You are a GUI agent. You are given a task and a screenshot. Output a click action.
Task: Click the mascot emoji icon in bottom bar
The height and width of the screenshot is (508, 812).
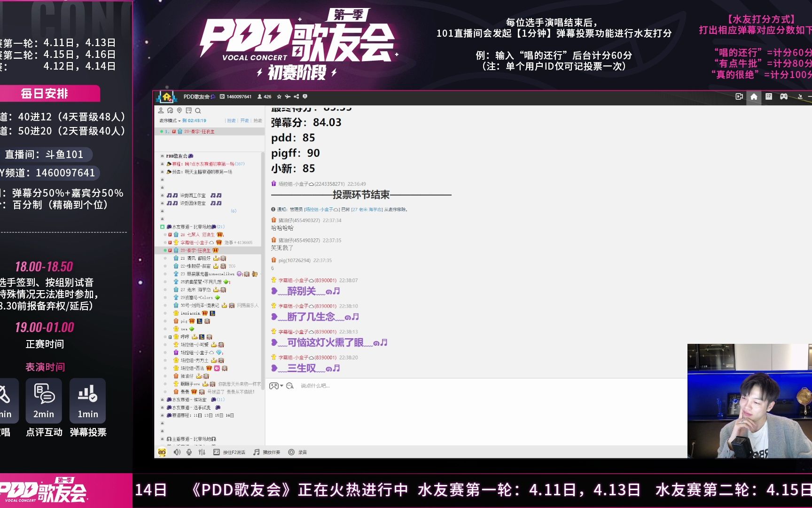(162, 452)
